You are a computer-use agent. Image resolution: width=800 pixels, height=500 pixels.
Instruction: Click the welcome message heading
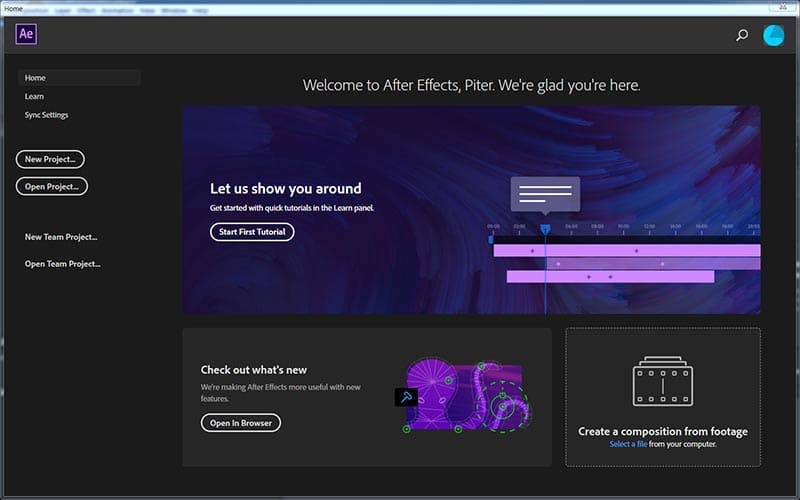click(471, 85)
